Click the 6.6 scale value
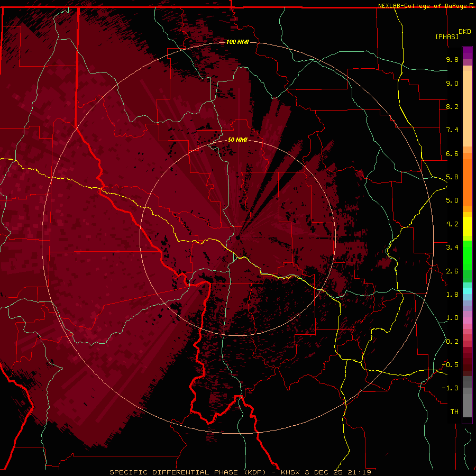This screenshot has height=476, width=476. (452, 153)
